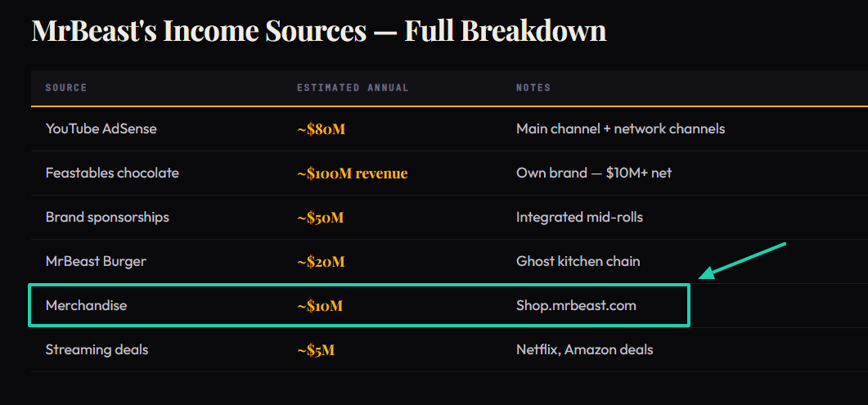868x405 pixels.
Task: Select the highlighted Merchandise cell
Action: (x=86, y=305)
